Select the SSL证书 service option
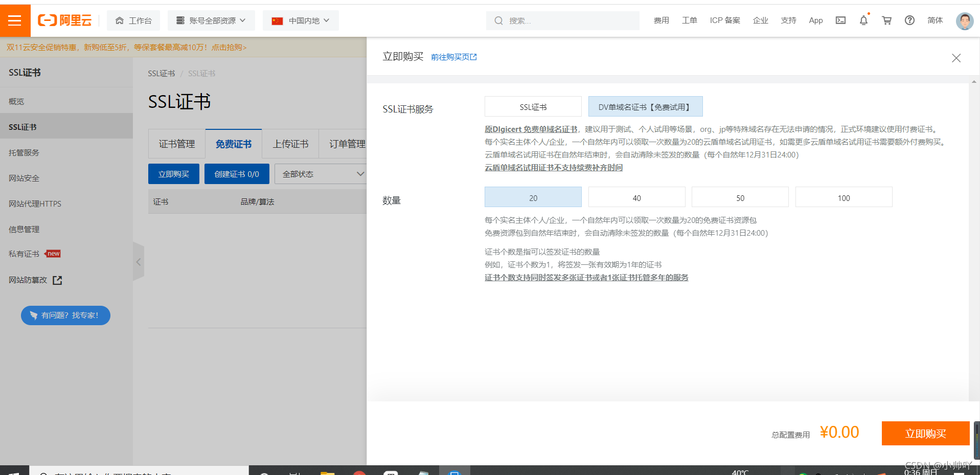Image resolution: width=980 pixels, height=475 pixels. [533, 106]
